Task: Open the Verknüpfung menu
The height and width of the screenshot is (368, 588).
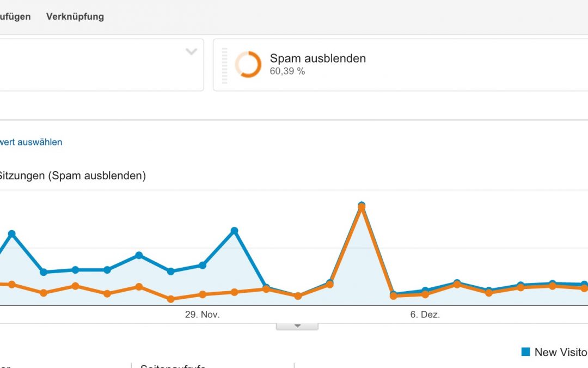Action: [75, 16]
